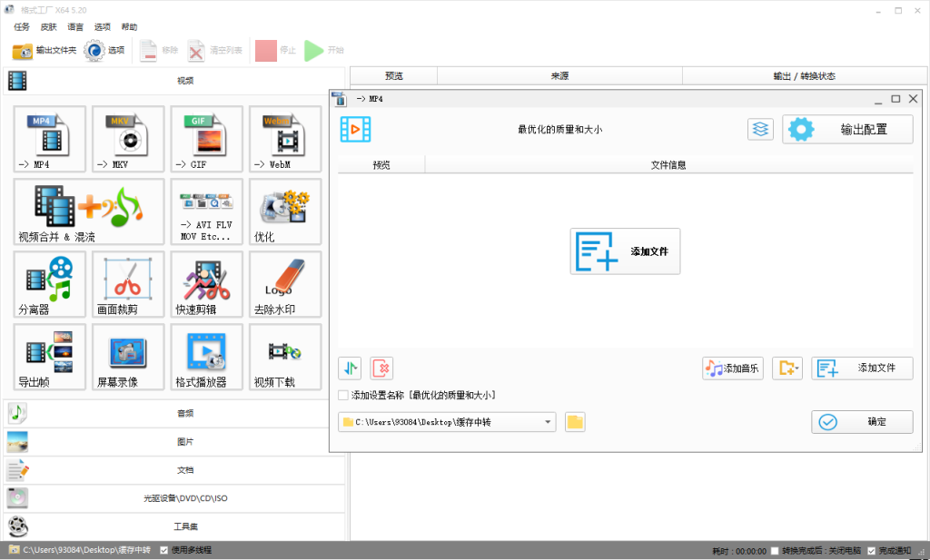Switch to the 来源 source tab

560,76
